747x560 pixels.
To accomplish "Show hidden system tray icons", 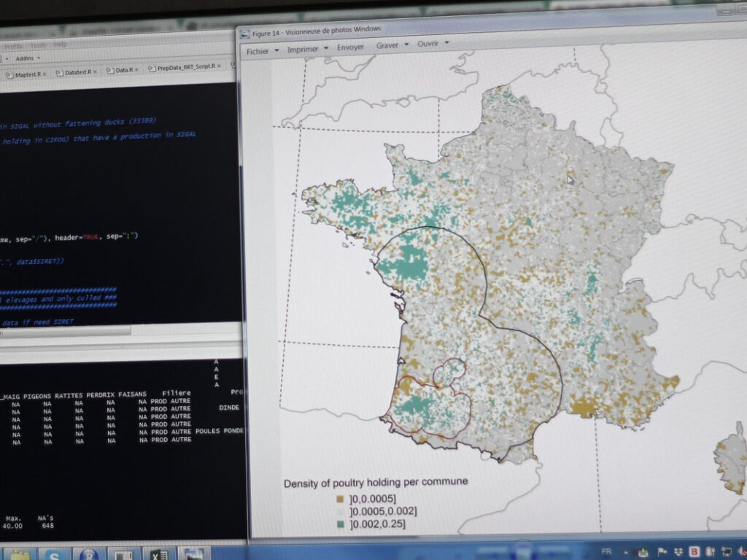I will point(625,553).
